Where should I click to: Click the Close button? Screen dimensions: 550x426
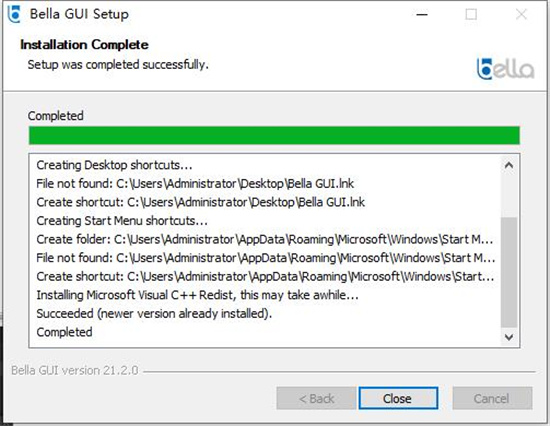[398, 398]
